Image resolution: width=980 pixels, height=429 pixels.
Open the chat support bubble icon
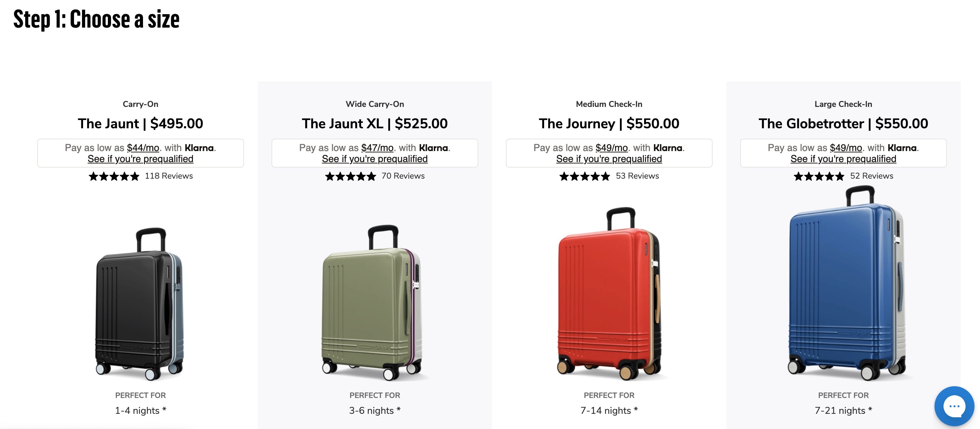pyautogui.click(x=954, y=406)
